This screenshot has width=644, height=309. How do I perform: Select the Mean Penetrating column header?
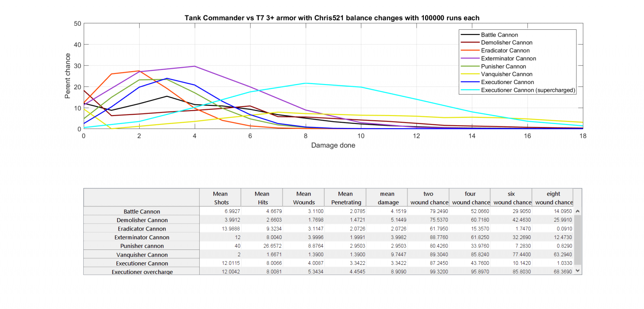[345, 198]
